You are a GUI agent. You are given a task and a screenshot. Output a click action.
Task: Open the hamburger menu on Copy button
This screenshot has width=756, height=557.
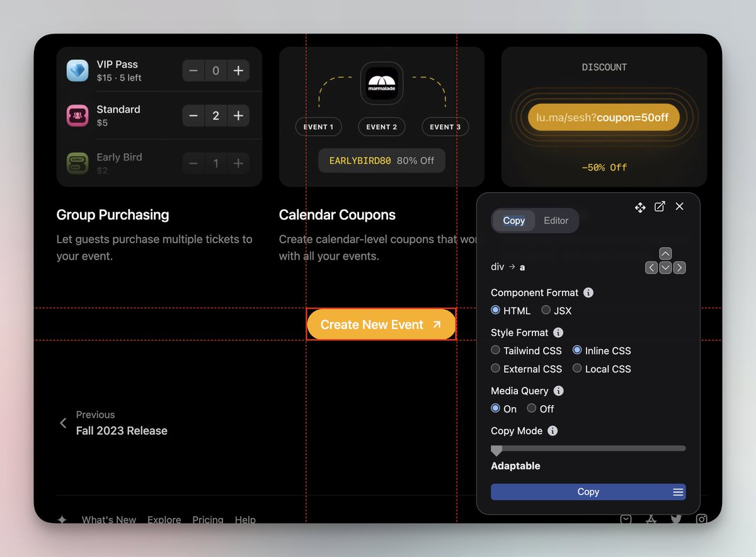678,492
